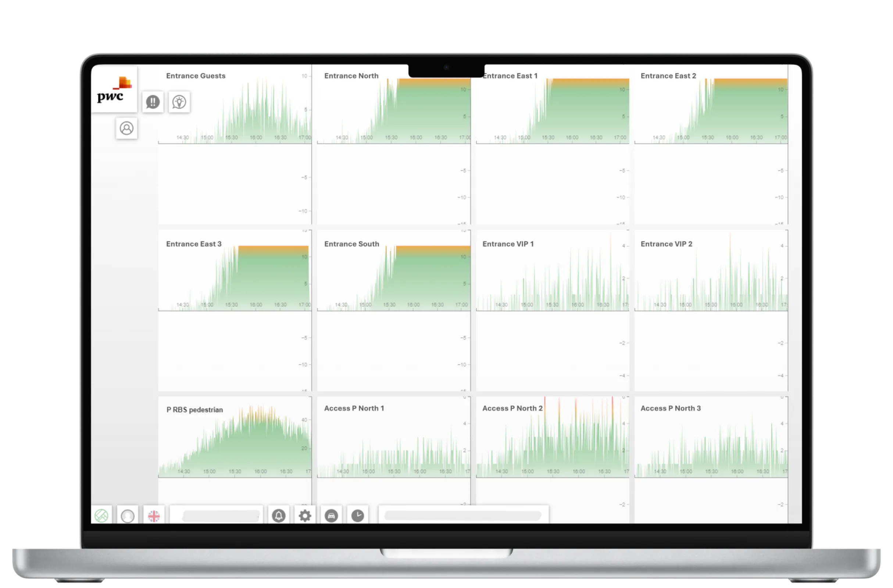Screen dimensions: 893x588
Task: Open the Entrance North chart panel
Action: 393,112
